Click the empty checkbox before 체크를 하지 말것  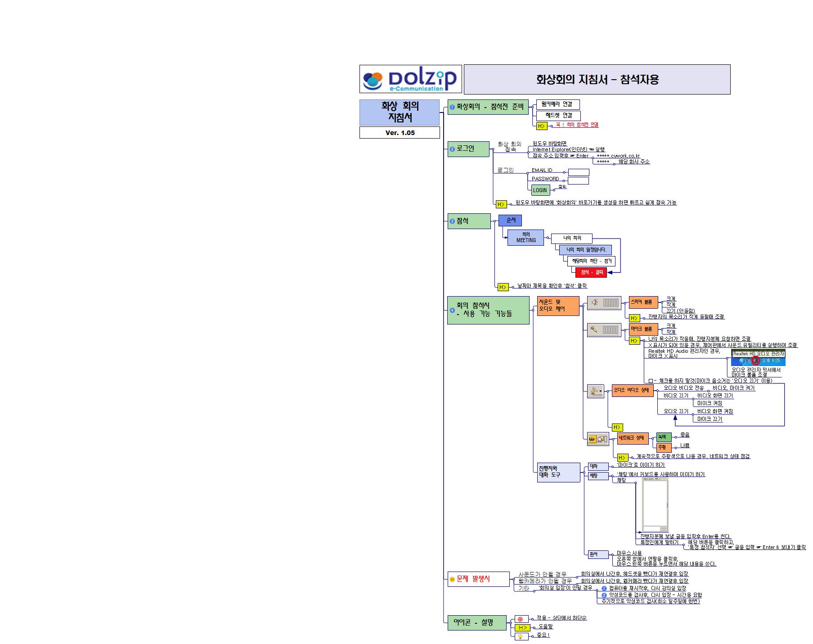coord(650,381)
